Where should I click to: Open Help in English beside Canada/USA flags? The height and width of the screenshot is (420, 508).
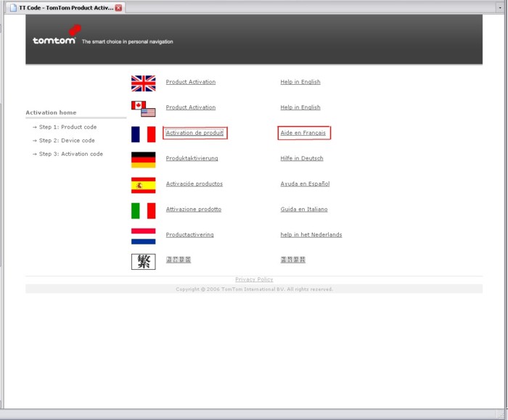click(300, 107)
